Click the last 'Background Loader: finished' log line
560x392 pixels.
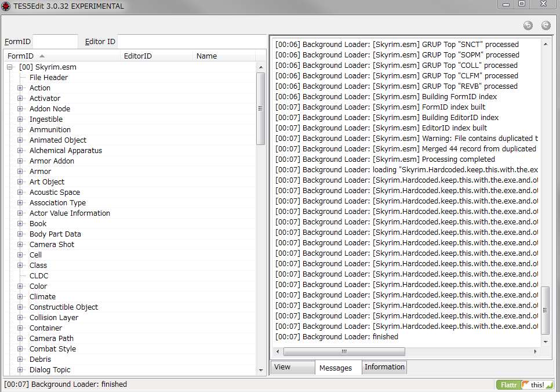tap(336, 336)
